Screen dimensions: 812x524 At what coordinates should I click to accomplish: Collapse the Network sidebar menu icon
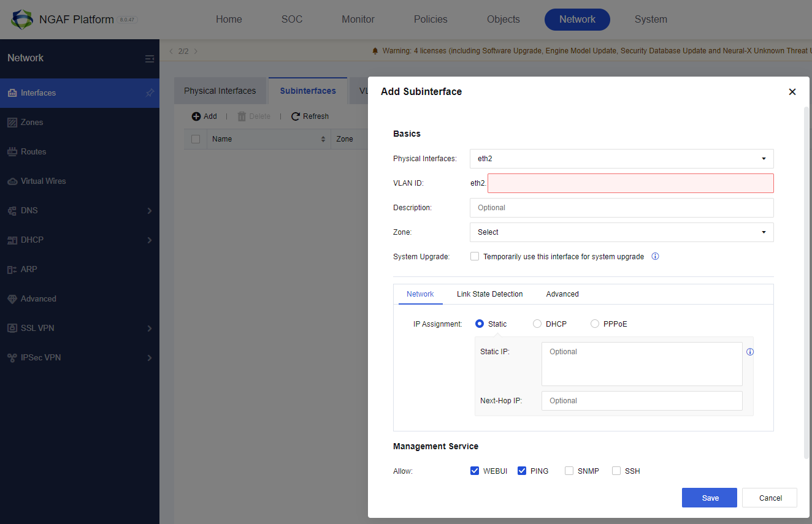tap(150, 59)
